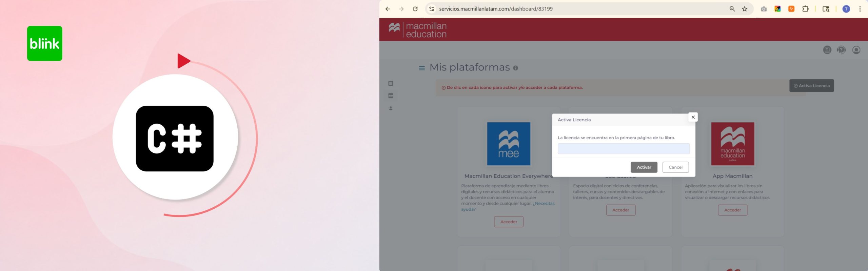The image size is (868, 271).
Task: Click the red Macmillan Education LATAM thumbnail
Action: pos(732,144)
